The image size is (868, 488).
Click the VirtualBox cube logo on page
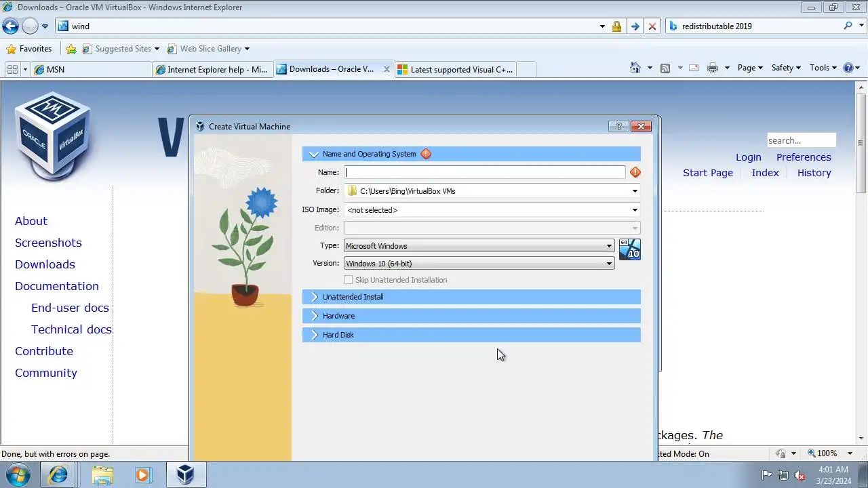click(52, 136)
